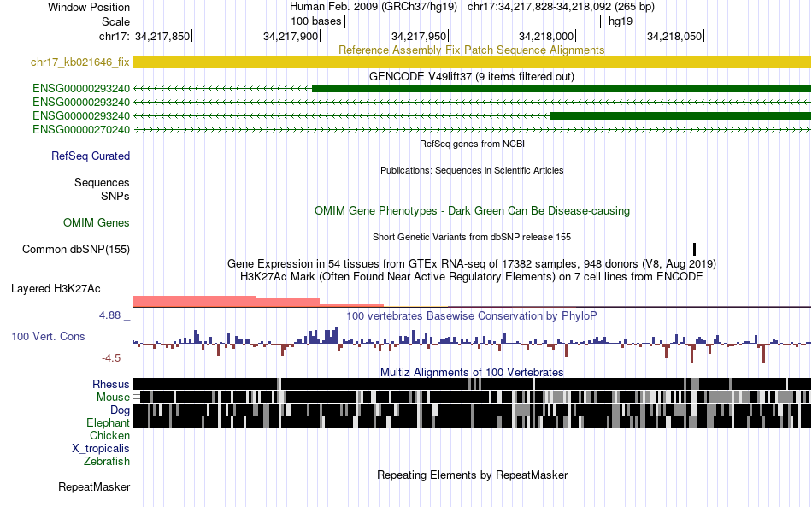Viewport: 812px width, 507px height.
Task: Open the first ENSG00000293240 transcript label
Action: (x=81, y=89)
